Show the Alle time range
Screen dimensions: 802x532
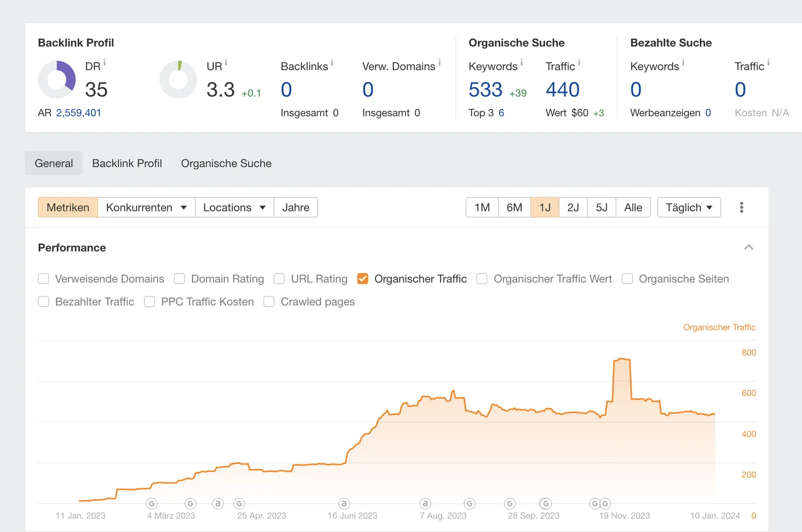point(633,207)
